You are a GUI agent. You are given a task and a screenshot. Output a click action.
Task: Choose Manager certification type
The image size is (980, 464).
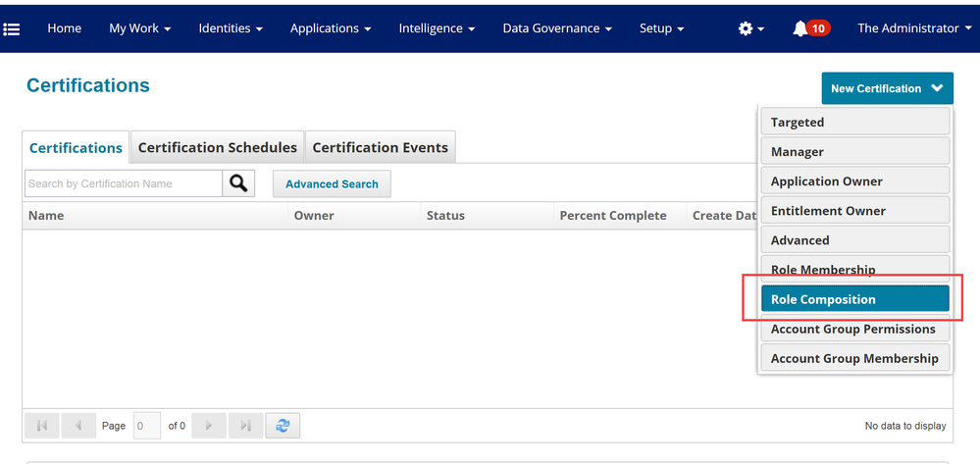854,152
